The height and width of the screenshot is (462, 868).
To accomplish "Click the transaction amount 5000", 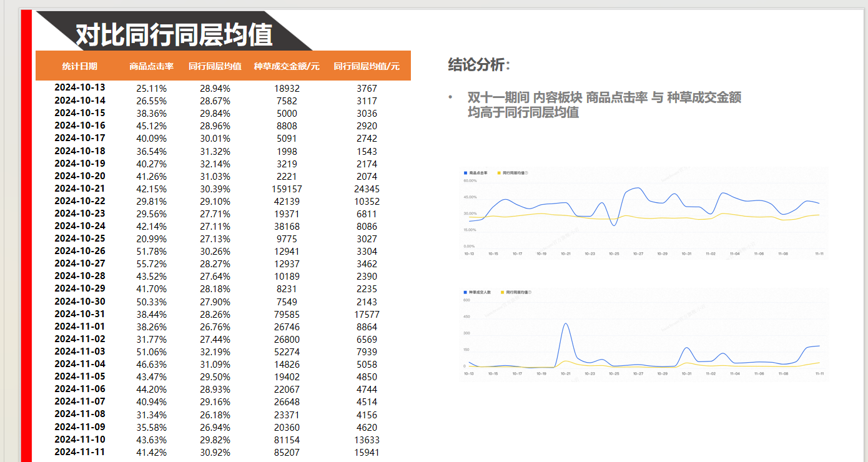I will (x=287, y=114).
